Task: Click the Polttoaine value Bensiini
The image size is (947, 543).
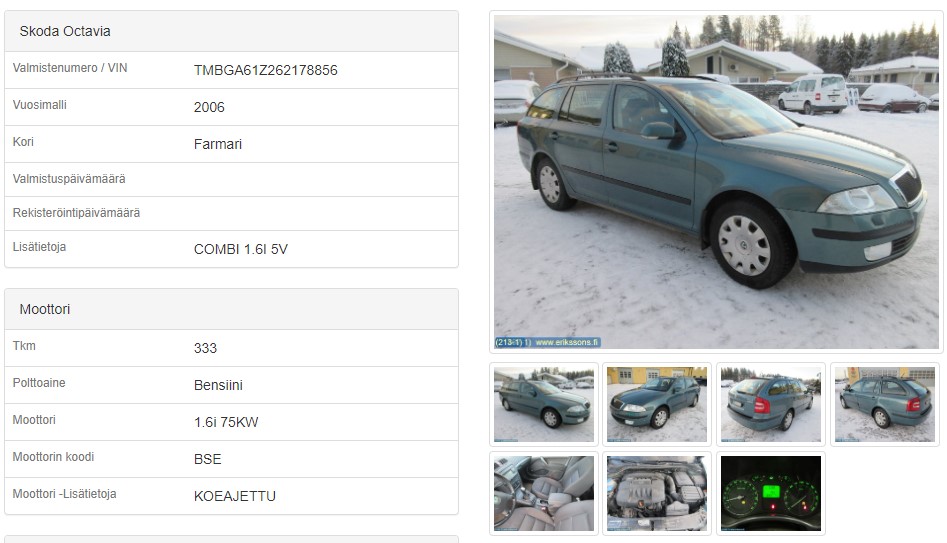Action: pyautogui.click(x=218, y=385)
